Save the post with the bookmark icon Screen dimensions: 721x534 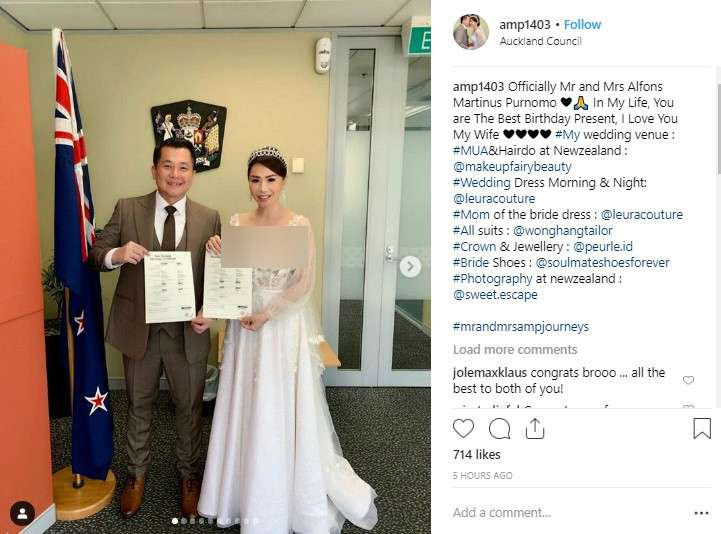702,428
